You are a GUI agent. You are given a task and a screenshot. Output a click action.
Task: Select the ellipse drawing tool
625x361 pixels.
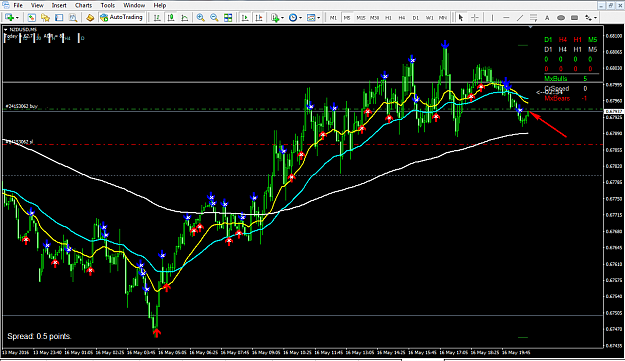click(x=561, y=18)
